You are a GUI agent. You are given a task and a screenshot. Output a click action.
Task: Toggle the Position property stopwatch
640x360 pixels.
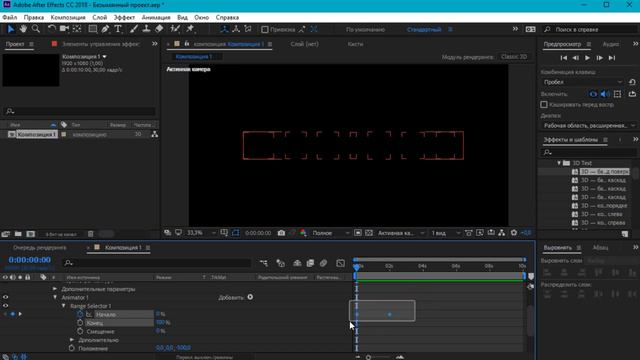[x=72, y=348]
